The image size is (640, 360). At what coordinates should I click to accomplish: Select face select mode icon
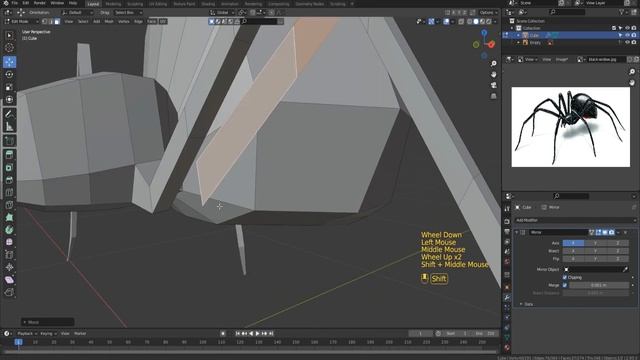tap(57, 21)
